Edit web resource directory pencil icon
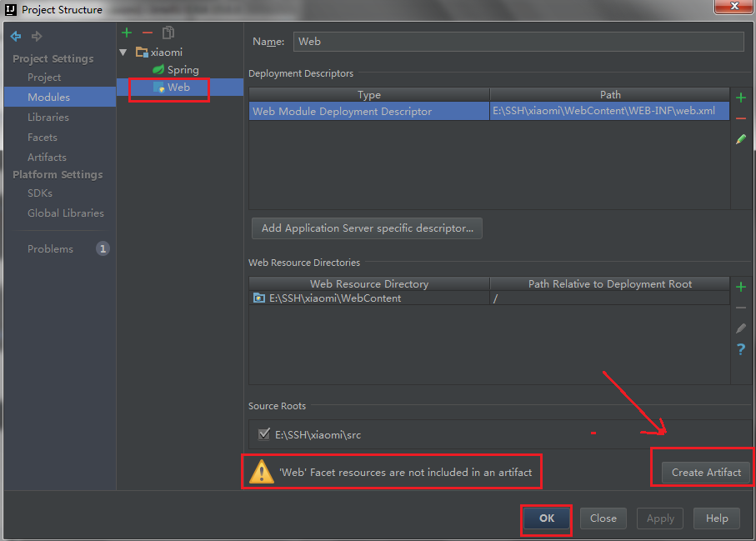The height and width of the screenshot is (541, 756). [x=741, y=328]
